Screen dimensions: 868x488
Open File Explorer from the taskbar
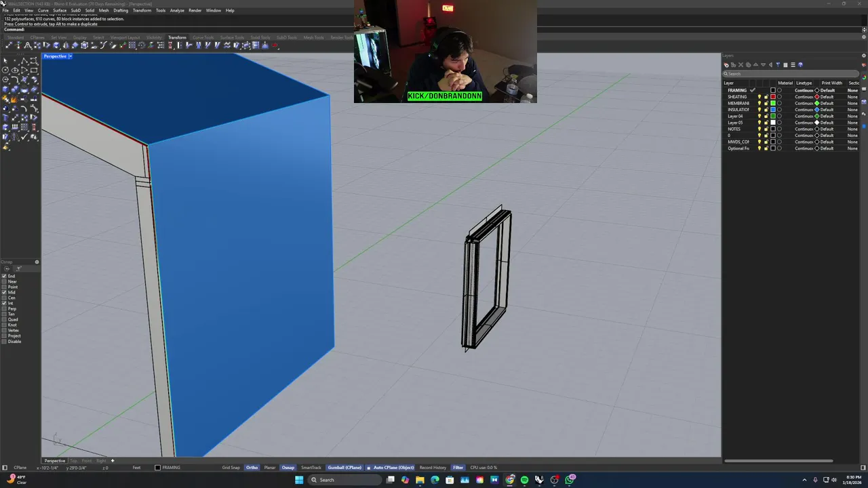420,480
